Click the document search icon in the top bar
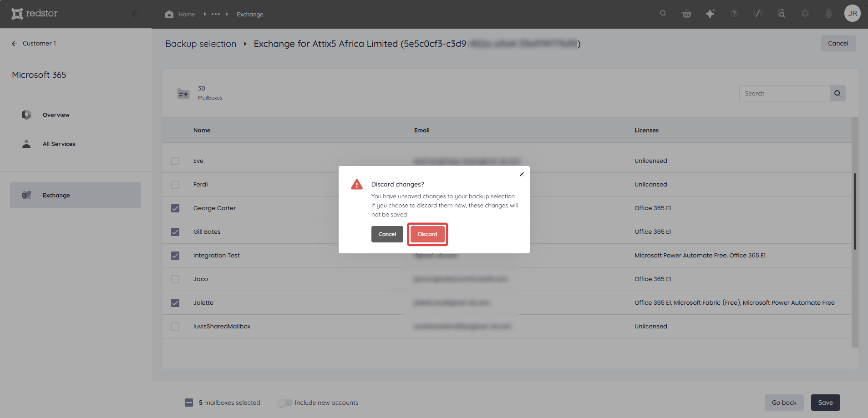 pyautogui.click(x=782, y=14)
